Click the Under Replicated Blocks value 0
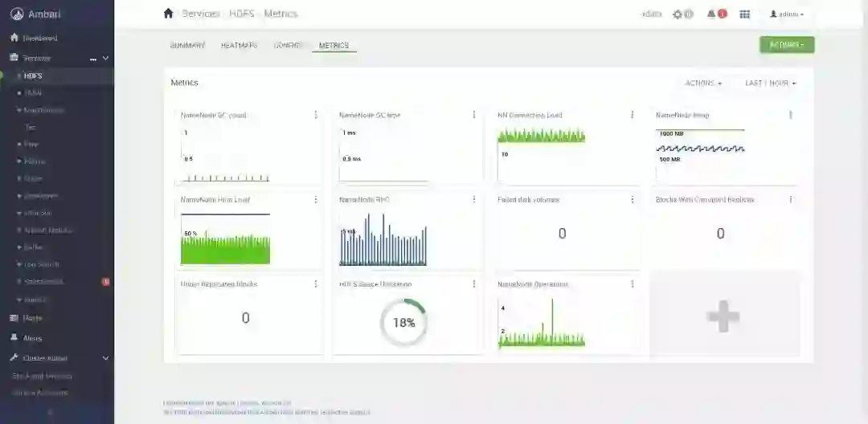This screenshot has width=868, height=424. (245, 318)
